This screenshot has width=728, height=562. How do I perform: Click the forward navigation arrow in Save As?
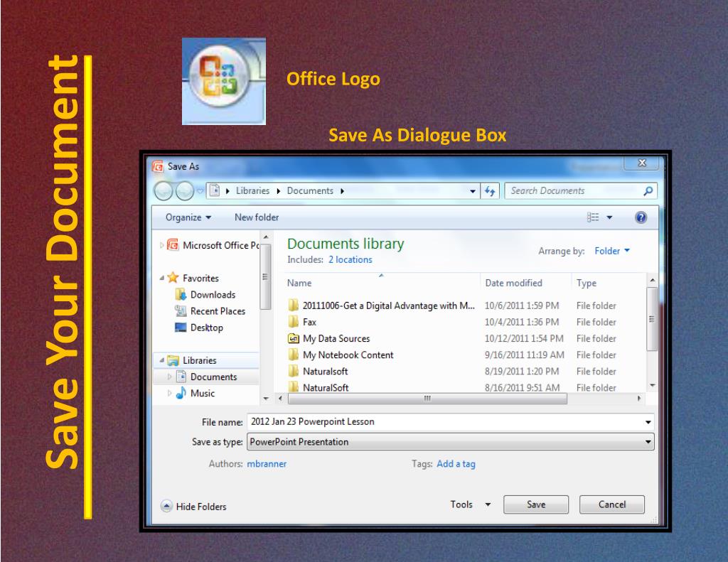pos(185,190)
